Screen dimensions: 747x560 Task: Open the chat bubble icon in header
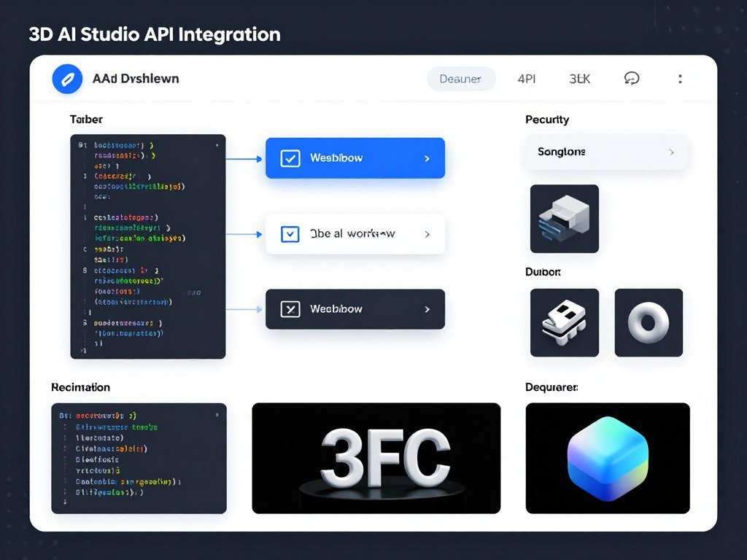[632, 79]
